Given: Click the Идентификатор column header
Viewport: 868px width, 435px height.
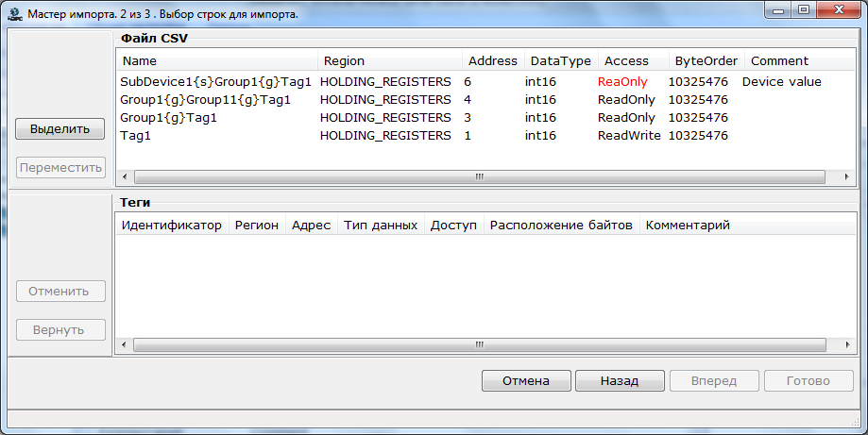Looking at the screenshot, I should (172, 225).
